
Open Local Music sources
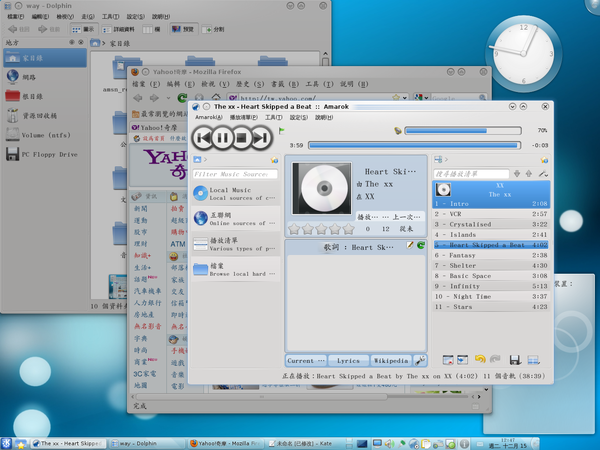point(235,194)
